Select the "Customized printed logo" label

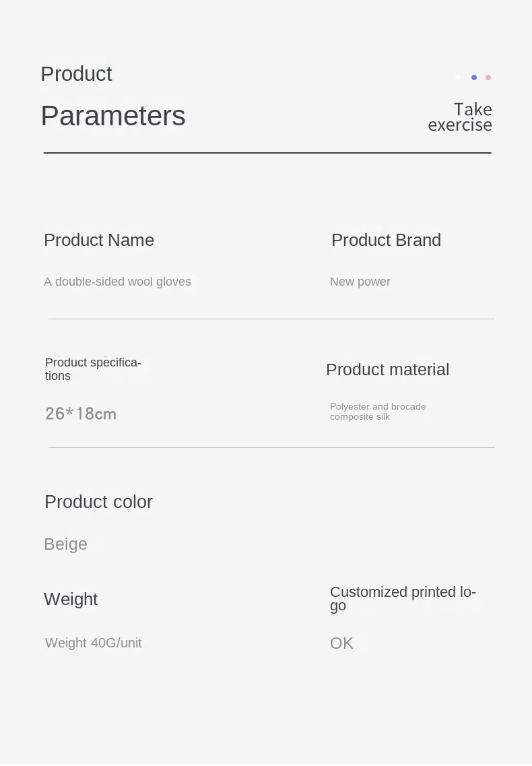tap(403, 598)
